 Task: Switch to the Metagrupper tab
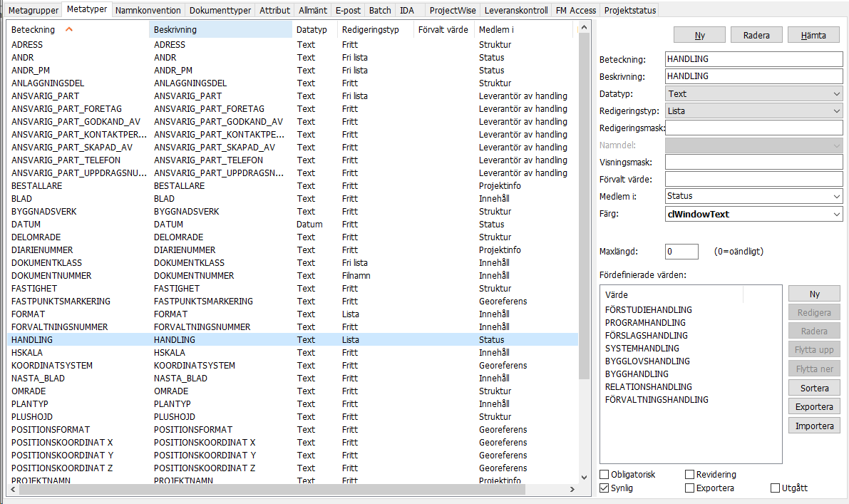click(34, 10)
